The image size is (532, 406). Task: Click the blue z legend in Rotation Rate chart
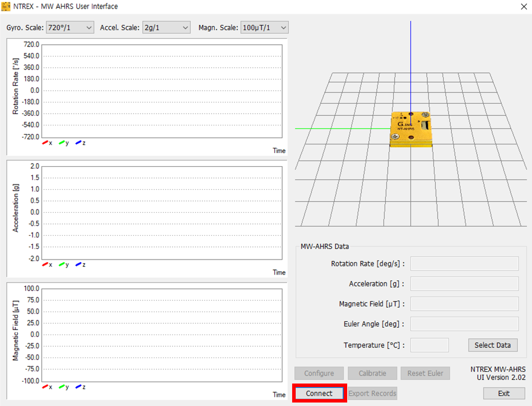[x=80, y=143]
